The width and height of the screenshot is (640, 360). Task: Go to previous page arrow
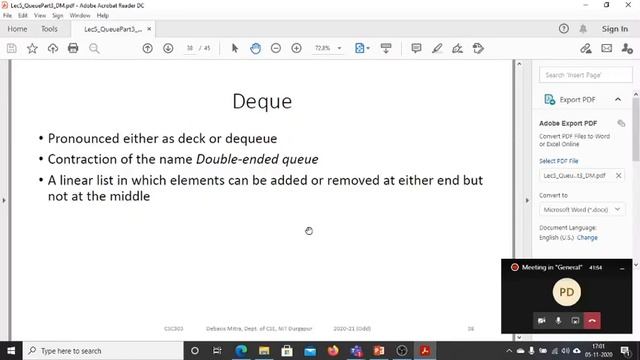[148, 48]
